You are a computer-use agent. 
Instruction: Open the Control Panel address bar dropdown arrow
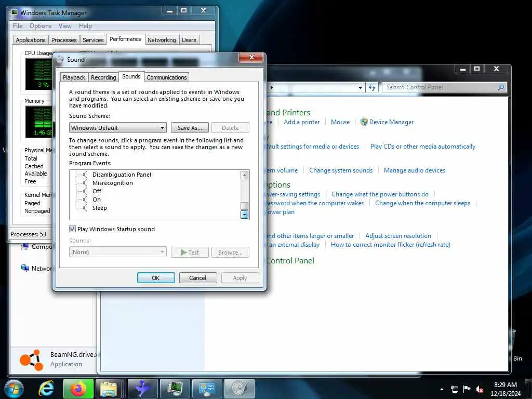point(361,87)
